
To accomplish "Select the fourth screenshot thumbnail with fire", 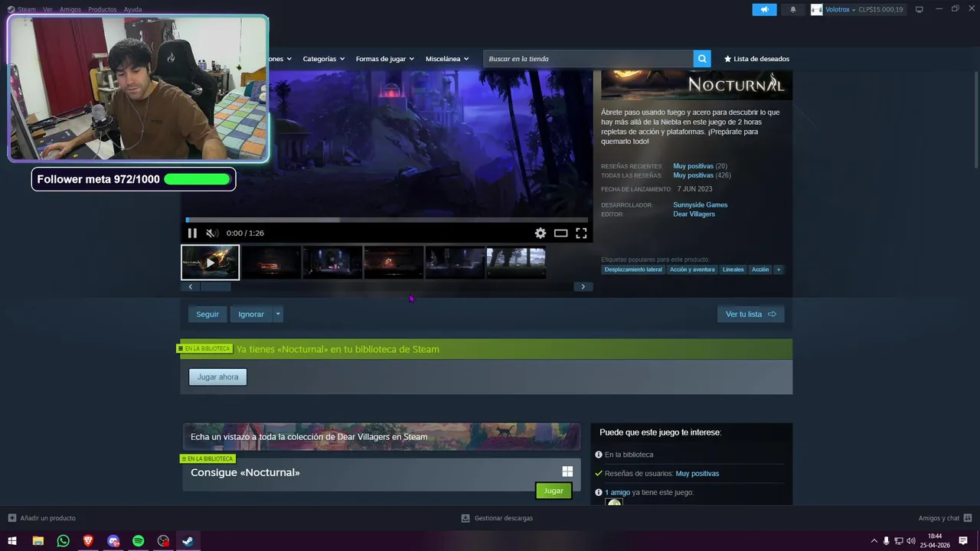I will click(x=394, y=262).
